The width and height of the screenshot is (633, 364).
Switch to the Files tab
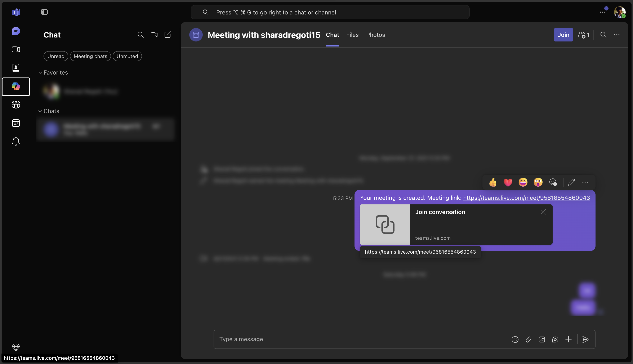click(352, 35)
